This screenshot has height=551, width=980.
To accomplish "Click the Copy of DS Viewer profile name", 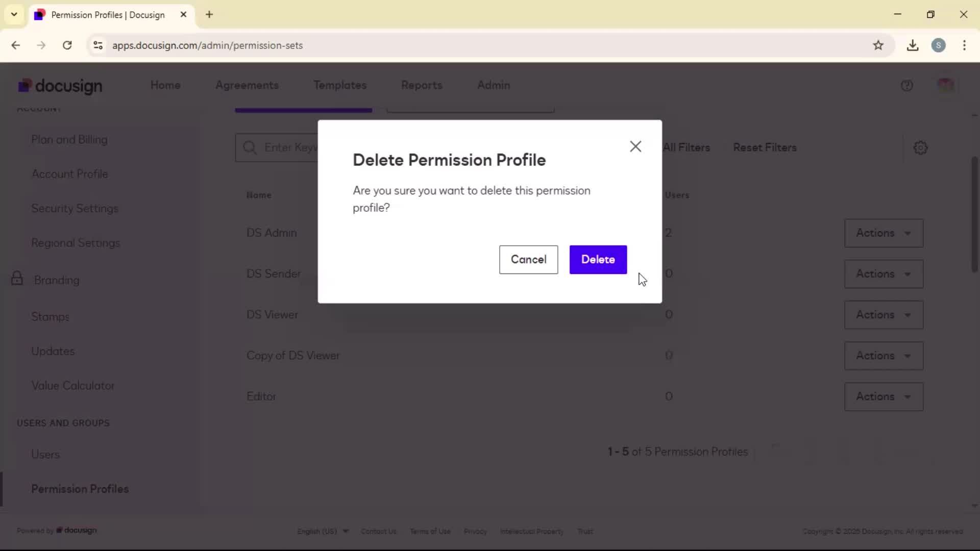I will coord(293,356).
